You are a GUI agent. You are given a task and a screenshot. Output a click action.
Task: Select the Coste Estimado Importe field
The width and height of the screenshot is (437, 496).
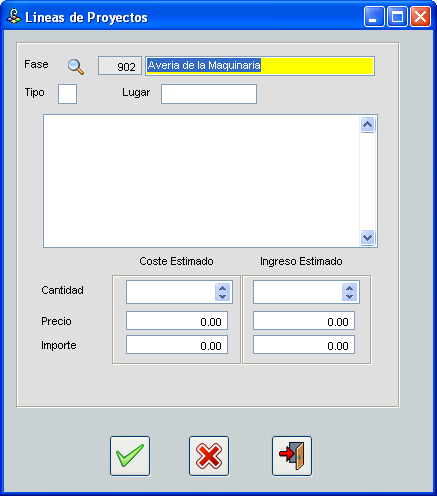[177, 345]
